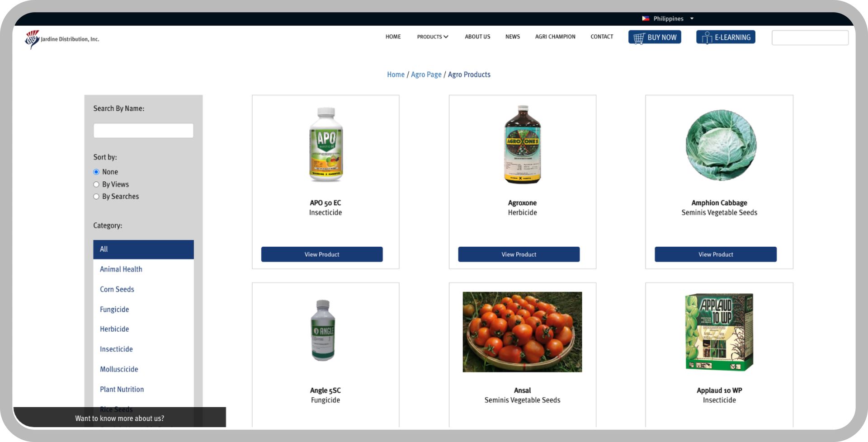Click the Search By Name input field
The width and height of the screenshot is (868, 442).
pyautogui.click(x=143, y=131)
